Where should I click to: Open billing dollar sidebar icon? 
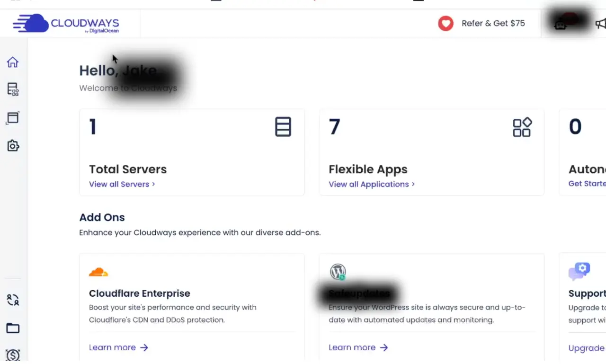13,355
